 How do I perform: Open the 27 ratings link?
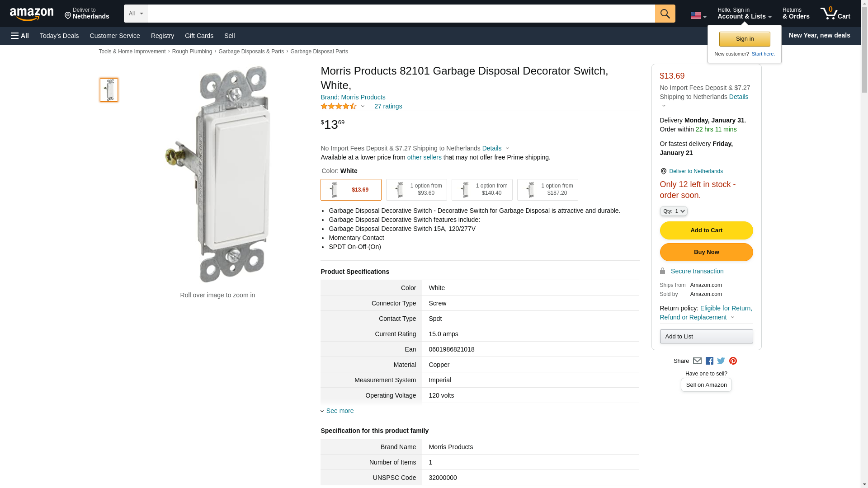388,106
